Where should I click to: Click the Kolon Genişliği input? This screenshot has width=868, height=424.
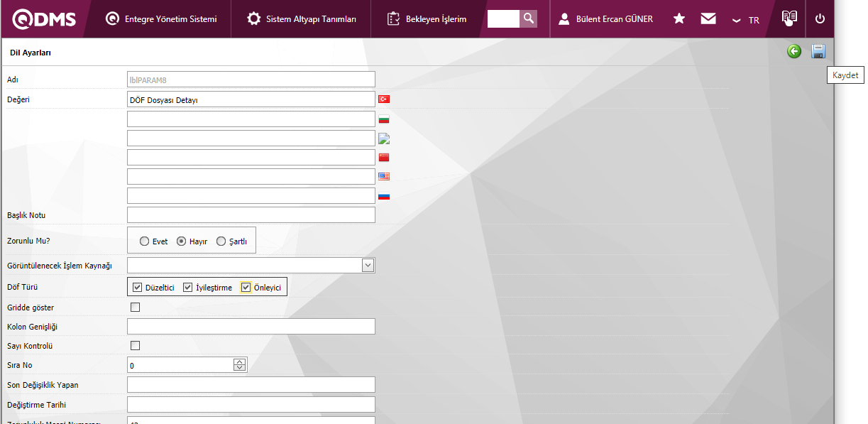click(251, 327)
